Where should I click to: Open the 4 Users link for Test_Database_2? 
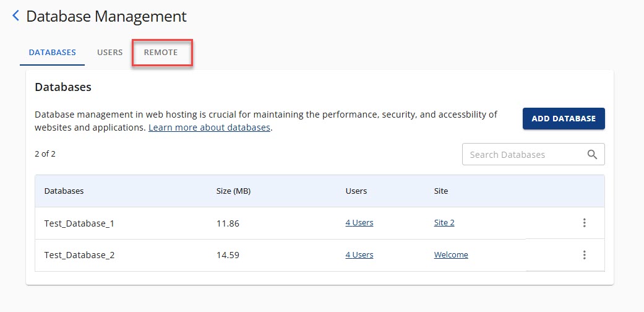pos(359,255)
